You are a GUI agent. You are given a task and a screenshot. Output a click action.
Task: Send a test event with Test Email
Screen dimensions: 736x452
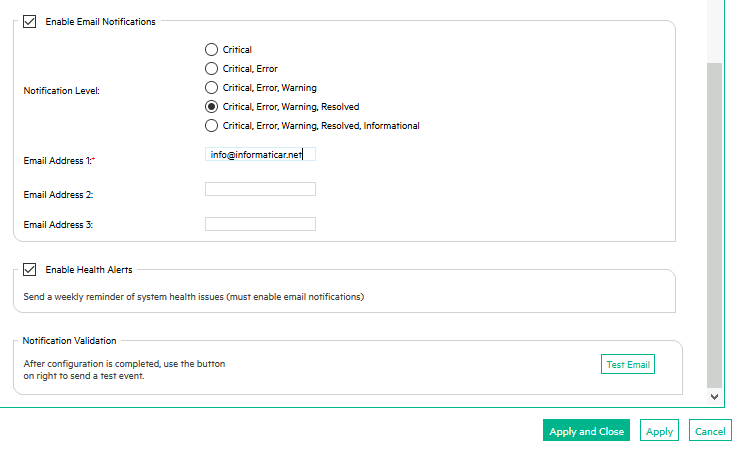[628, 364]
